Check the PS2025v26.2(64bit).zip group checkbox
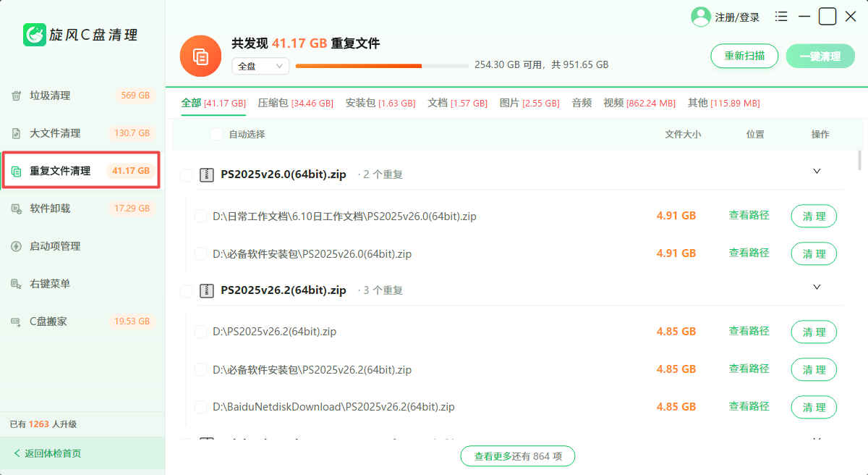 click(x=186, y=291)
